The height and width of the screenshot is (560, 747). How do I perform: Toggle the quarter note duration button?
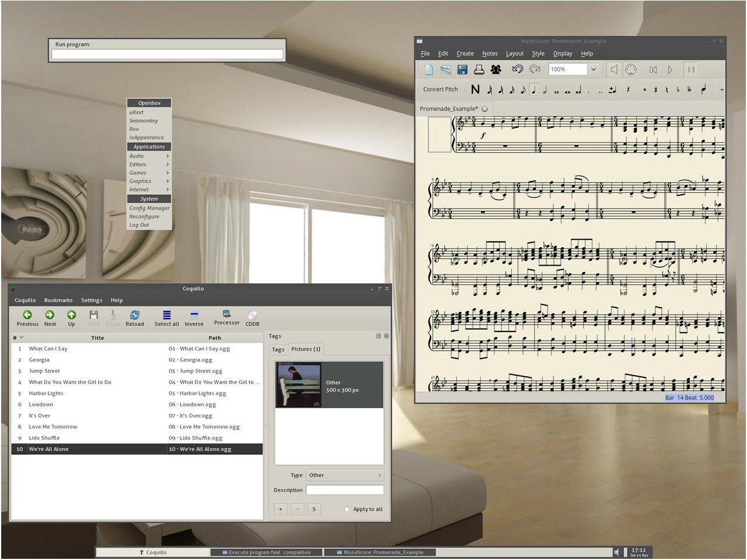click(533, 90)
